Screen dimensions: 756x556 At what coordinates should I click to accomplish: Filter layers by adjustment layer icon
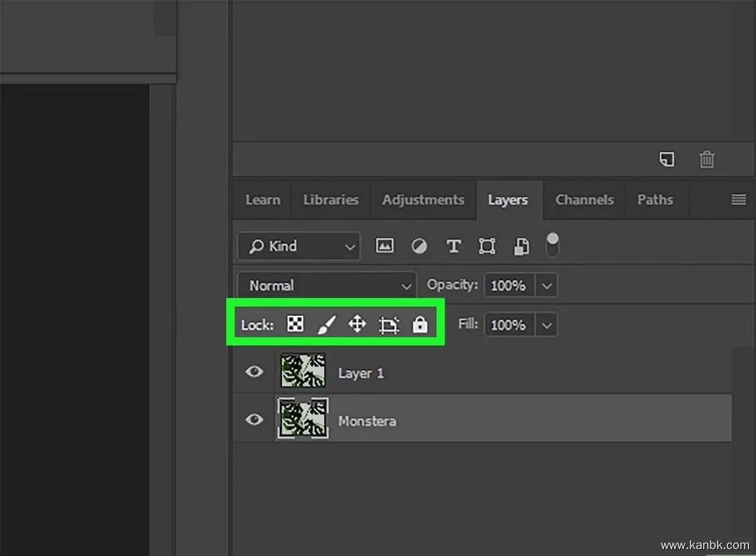click(419, 246)
